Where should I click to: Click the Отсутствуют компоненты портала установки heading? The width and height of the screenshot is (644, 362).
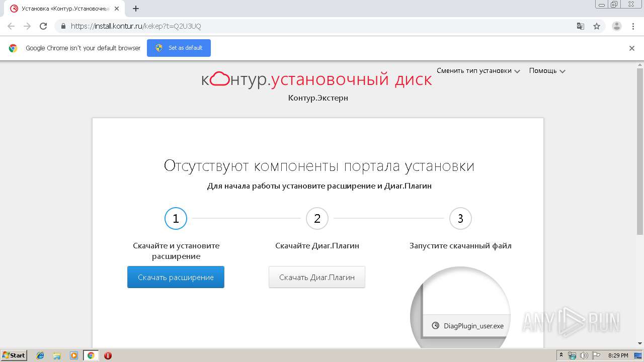(x=319, y=166)
